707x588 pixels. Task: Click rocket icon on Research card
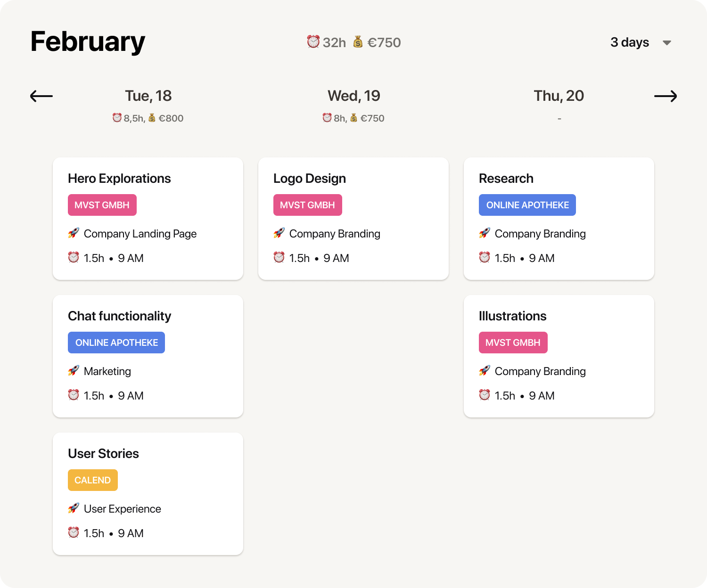tap(485, 233)
